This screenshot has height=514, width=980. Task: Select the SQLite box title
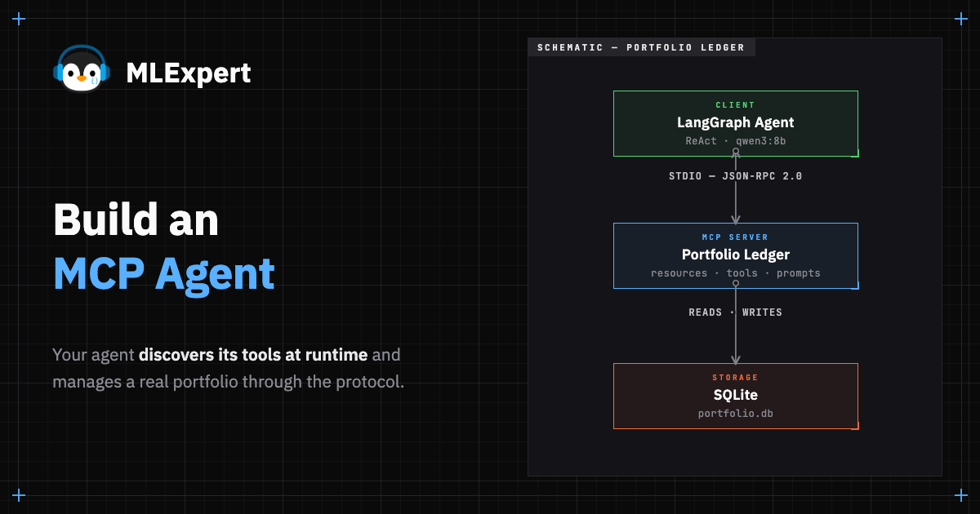click(x=736, y=395)
